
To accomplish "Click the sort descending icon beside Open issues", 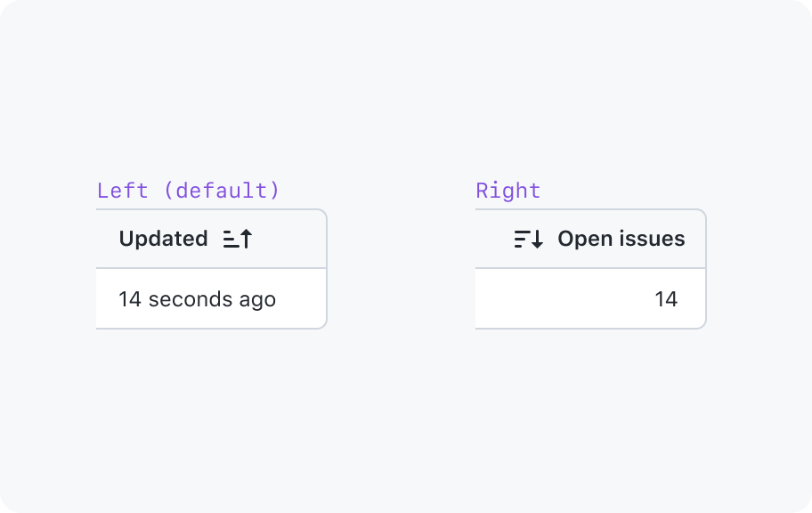I will [529, 239].
